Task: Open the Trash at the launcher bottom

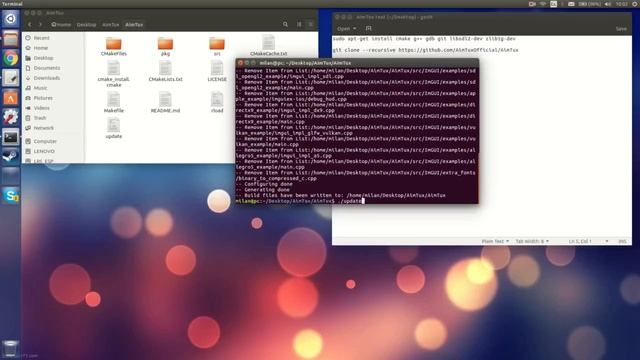Action: click(x=10, y=349)
